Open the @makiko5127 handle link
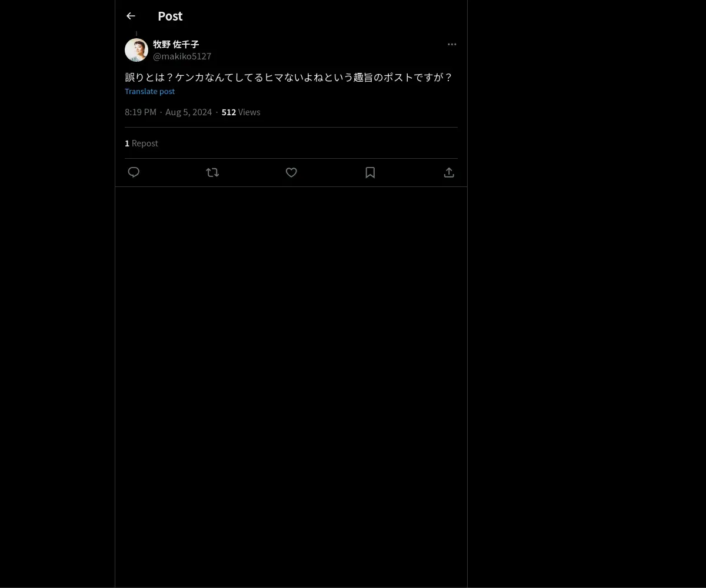The height and width of the screenshot is (588, 706). [x=182, y=56]
